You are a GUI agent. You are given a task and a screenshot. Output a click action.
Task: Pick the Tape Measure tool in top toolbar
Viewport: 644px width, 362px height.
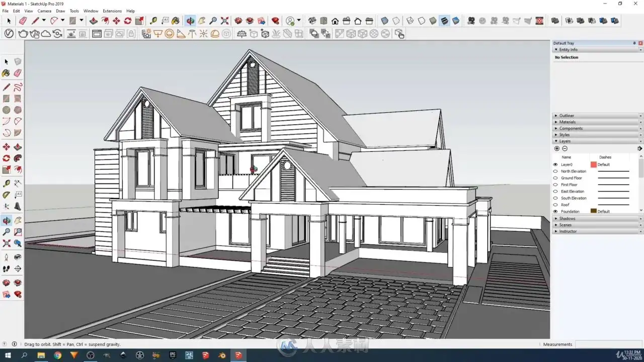point(153,21)
